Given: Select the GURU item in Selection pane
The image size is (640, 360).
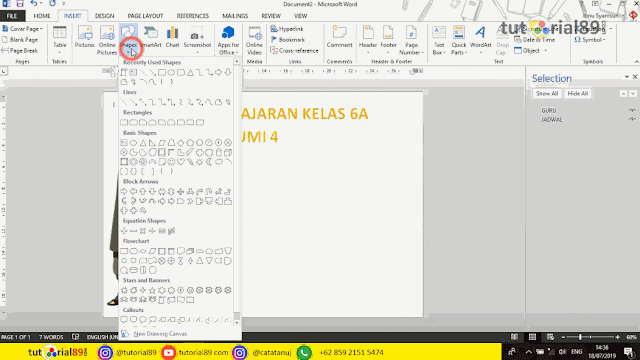Looking at the screenshot, I should pyautogui.click(x=549, y=110).
